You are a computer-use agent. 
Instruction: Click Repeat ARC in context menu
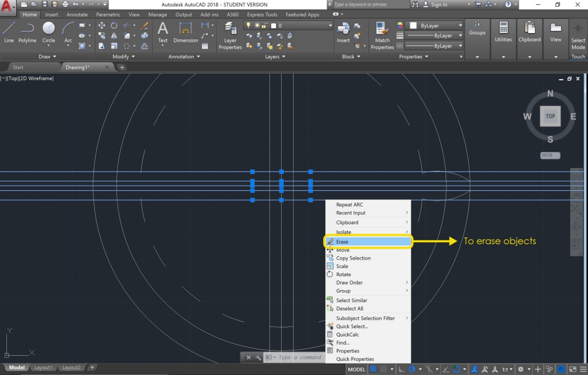[x=368, y=205]
